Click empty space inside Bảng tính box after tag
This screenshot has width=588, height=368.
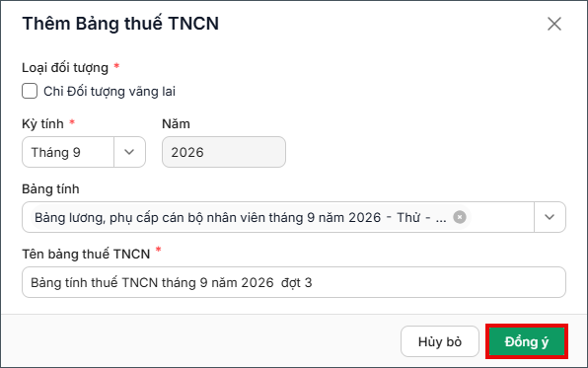[500, 217]
